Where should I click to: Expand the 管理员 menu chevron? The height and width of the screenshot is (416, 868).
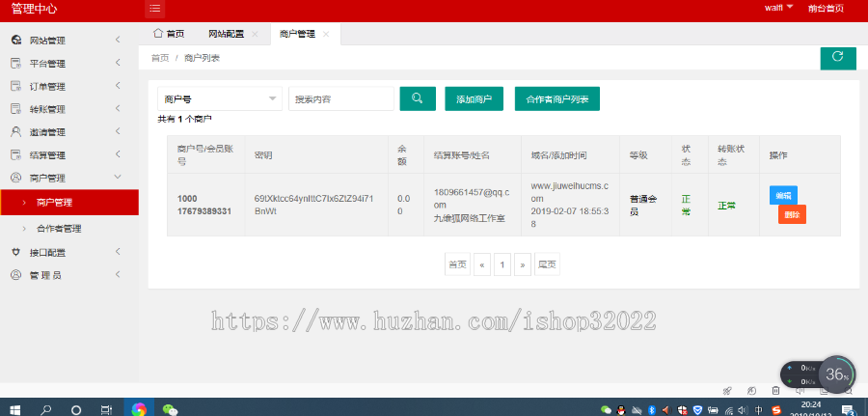pyautogui.click(x=118, y=274)
